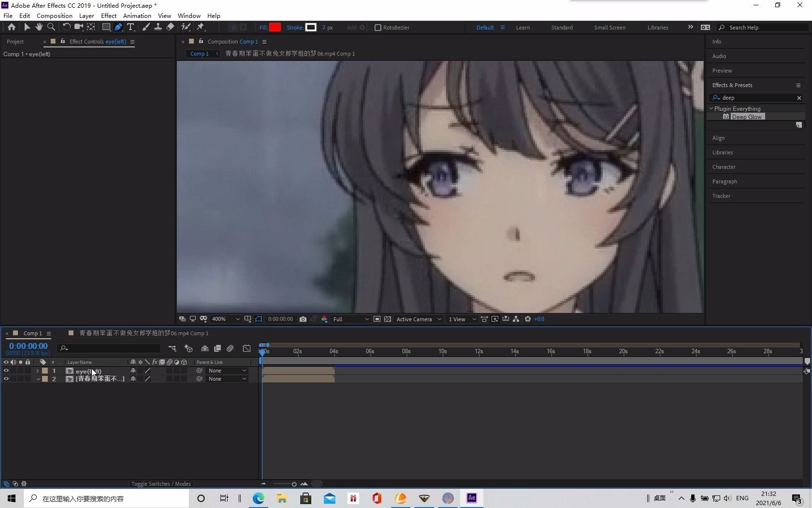Viewport: 812px width, 508px height.
Task: Toggle transparency grid in viewer
Action: click(x=388, y=319)
